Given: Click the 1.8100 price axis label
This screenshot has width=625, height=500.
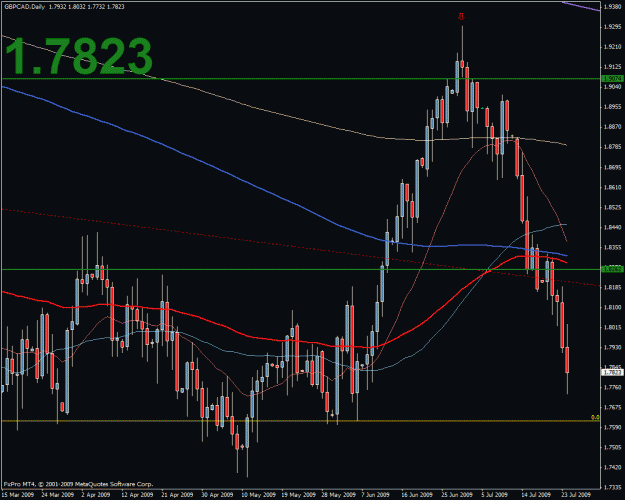Looking at the screenshot, I should tap(613, 307).
